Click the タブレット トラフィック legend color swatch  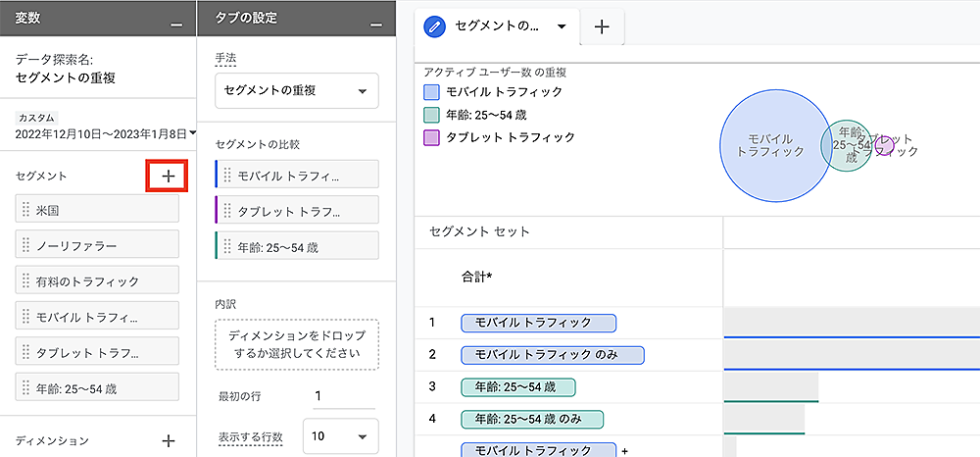(x=431, y=138)
